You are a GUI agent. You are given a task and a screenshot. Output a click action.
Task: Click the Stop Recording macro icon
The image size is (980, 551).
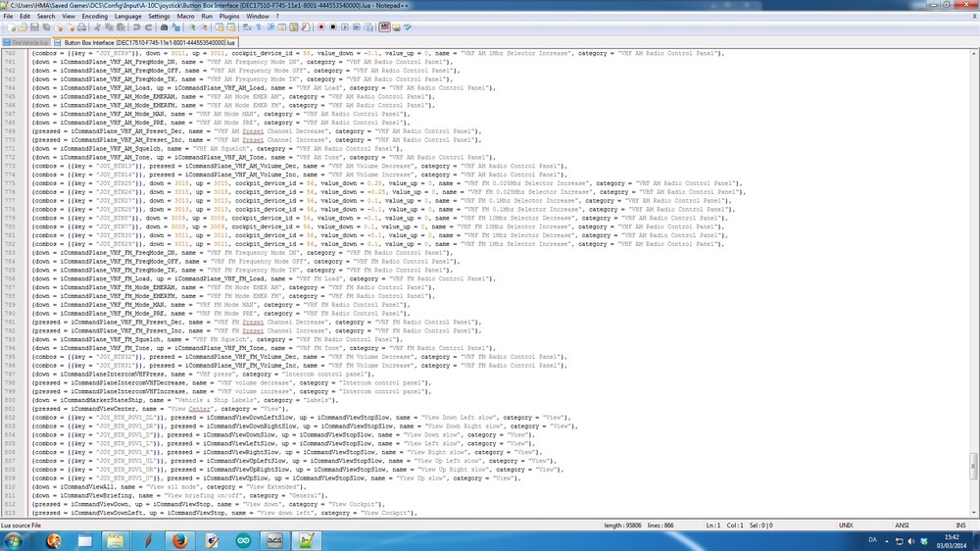333,27
